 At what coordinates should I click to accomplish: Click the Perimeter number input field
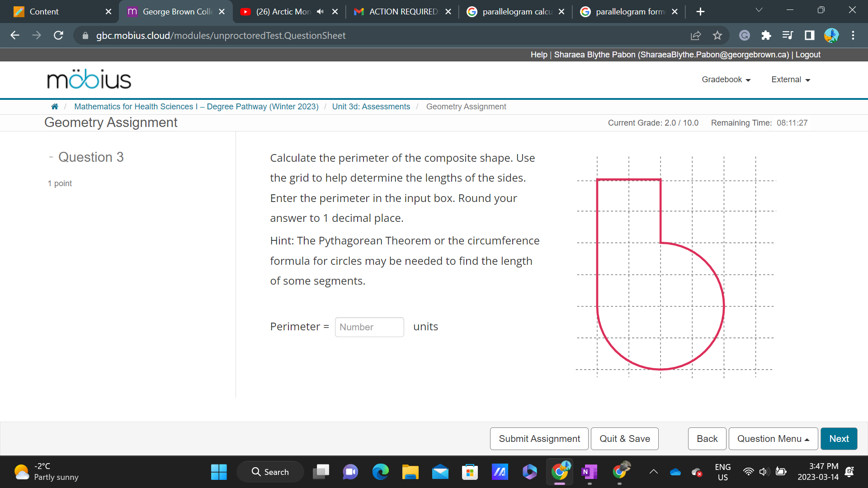click(369, 327)
